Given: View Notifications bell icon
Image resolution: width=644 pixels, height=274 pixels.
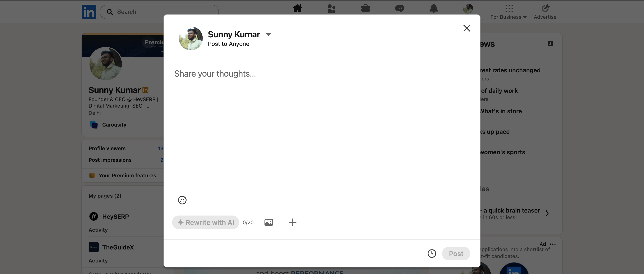Looking at the screenshot, I should click(x=434, y=9).
